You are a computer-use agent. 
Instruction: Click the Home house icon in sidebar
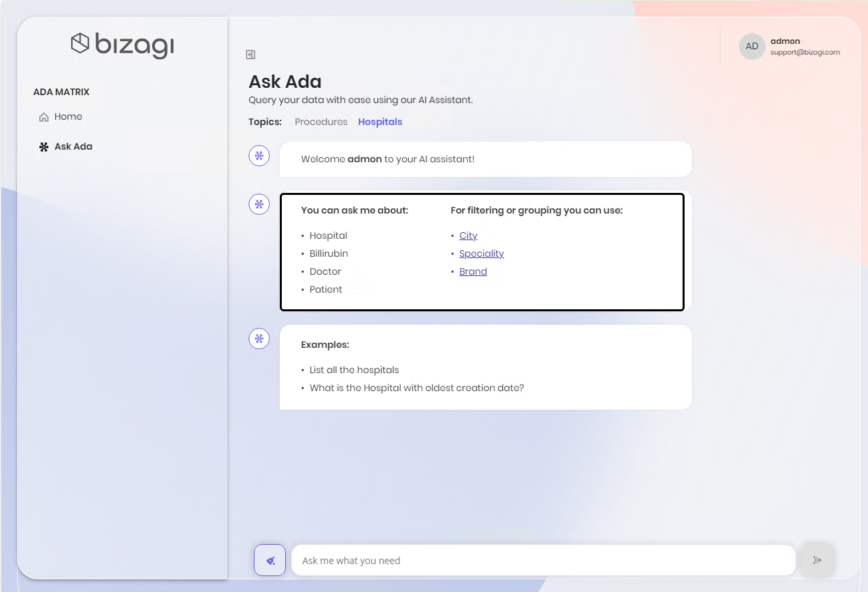click(44, 117)
